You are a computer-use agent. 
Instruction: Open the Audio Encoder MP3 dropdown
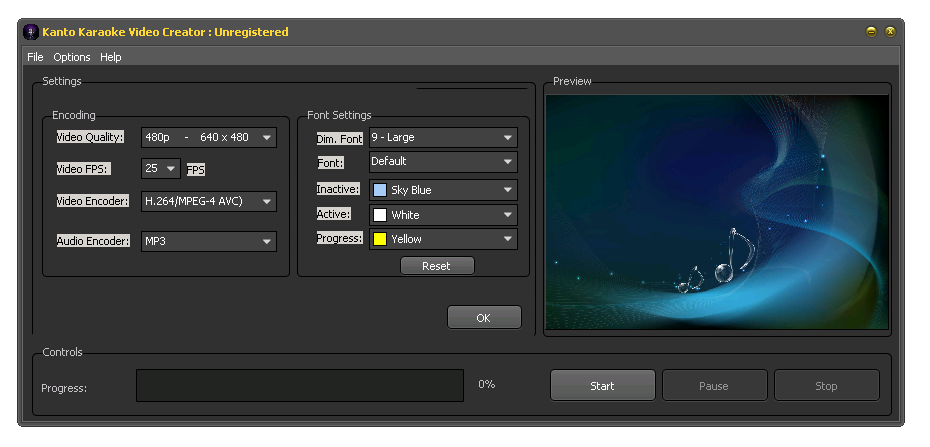(x=209, y=241)
